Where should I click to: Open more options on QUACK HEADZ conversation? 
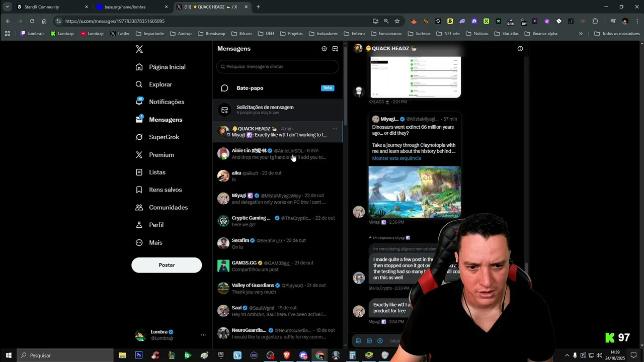pos(335,129)
